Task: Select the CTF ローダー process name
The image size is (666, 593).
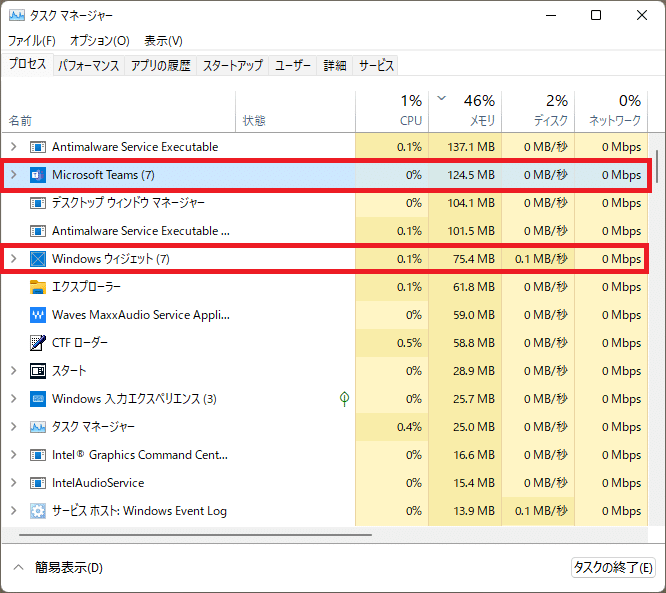Action: (x=80, y=343)
